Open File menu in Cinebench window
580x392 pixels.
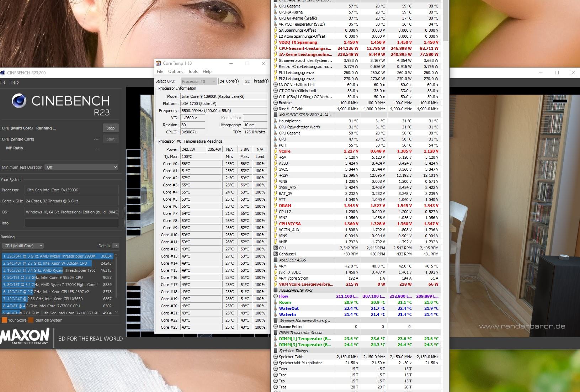[3, 82]
